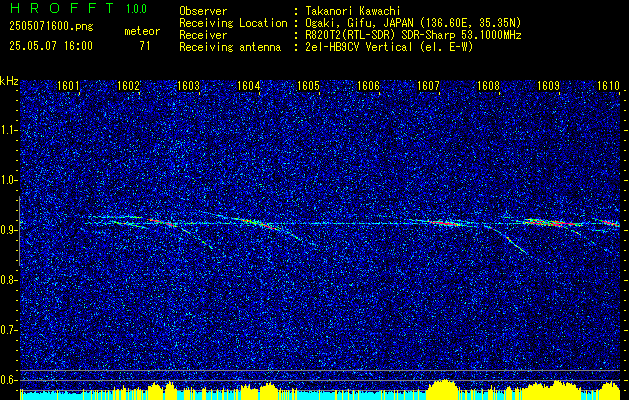Click the 1606 time marker
The width and height of the screenshot is (629, 400).
click(x=368, y=86)
